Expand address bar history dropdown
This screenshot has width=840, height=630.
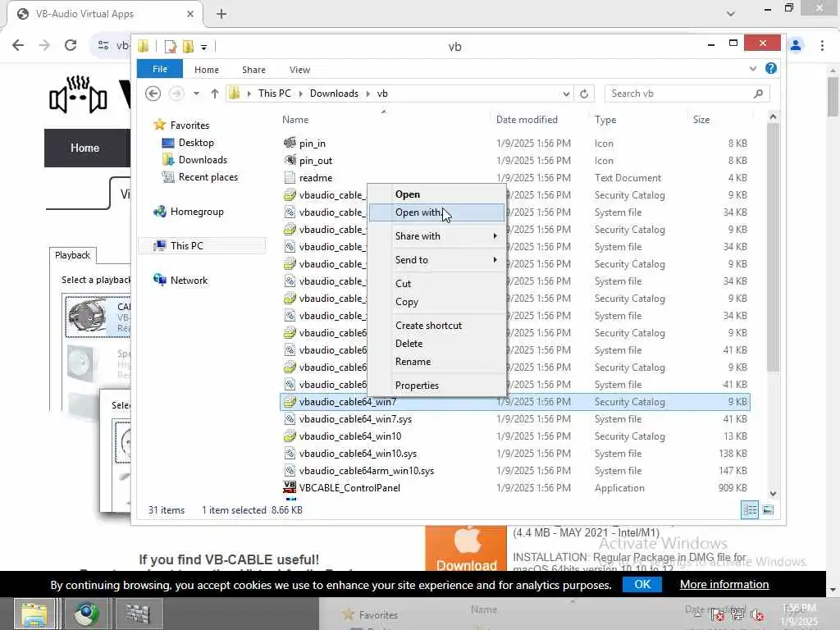point(566,94)
